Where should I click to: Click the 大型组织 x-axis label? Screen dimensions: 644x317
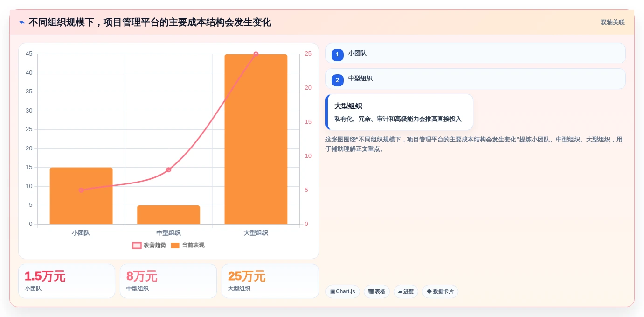point(256,232)
